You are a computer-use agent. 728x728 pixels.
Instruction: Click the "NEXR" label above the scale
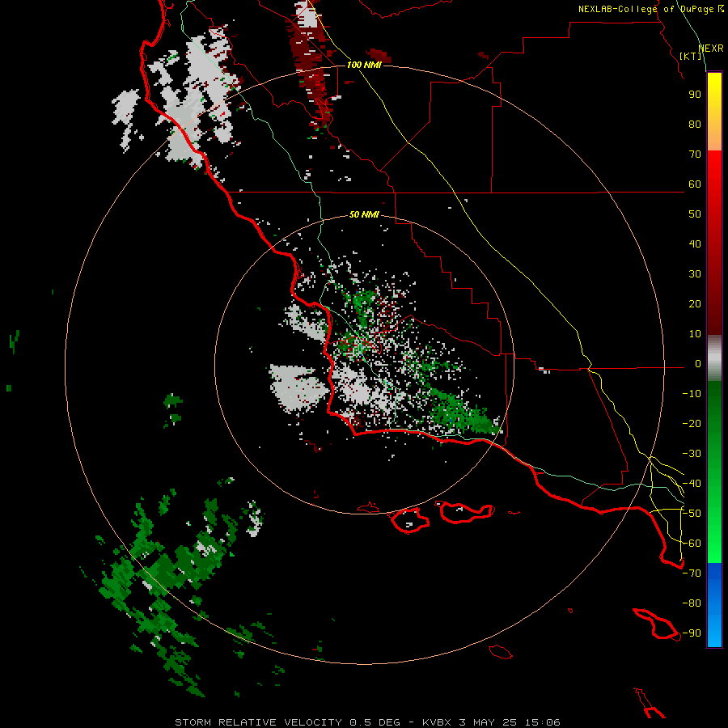tap(711, 49)
